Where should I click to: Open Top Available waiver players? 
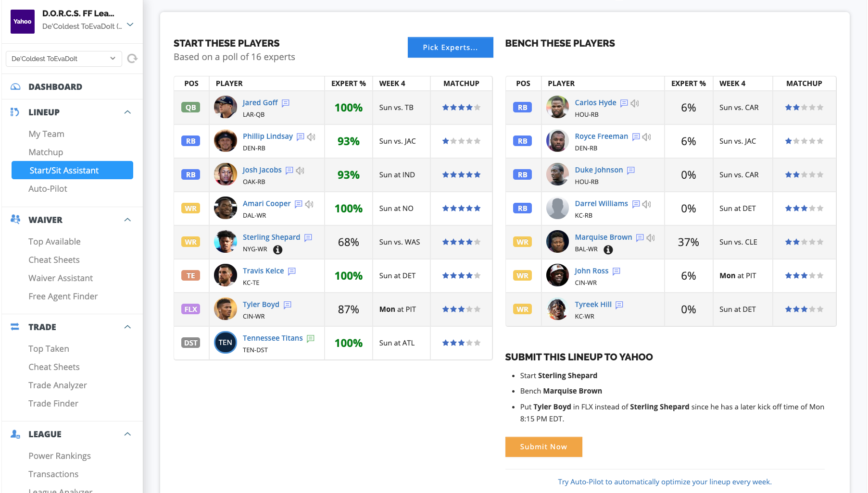[x=54, y=242]
